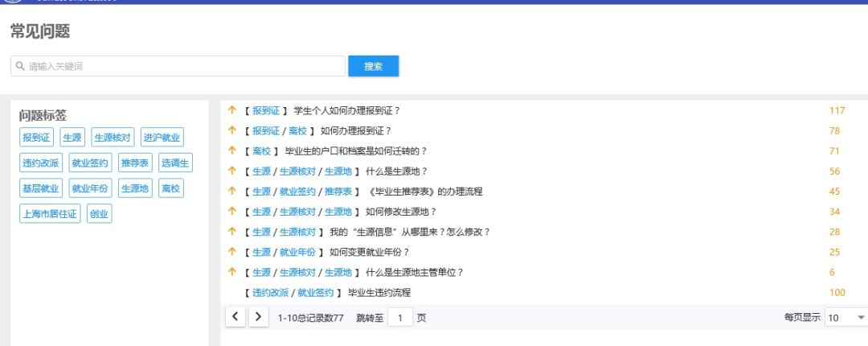
Task: Click the 跳转至 page number box
Action: [399, 318]
